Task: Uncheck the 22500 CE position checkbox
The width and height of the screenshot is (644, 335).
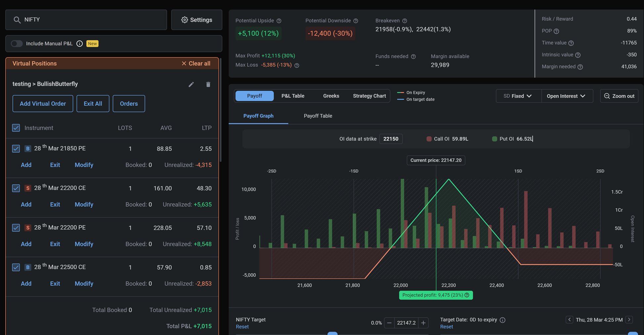Action: click(x=16, y=267)
